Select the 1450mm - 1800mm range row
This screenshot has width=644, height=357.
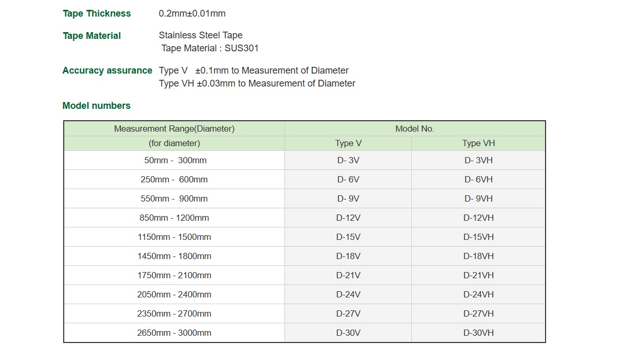[x=175, y=256]
